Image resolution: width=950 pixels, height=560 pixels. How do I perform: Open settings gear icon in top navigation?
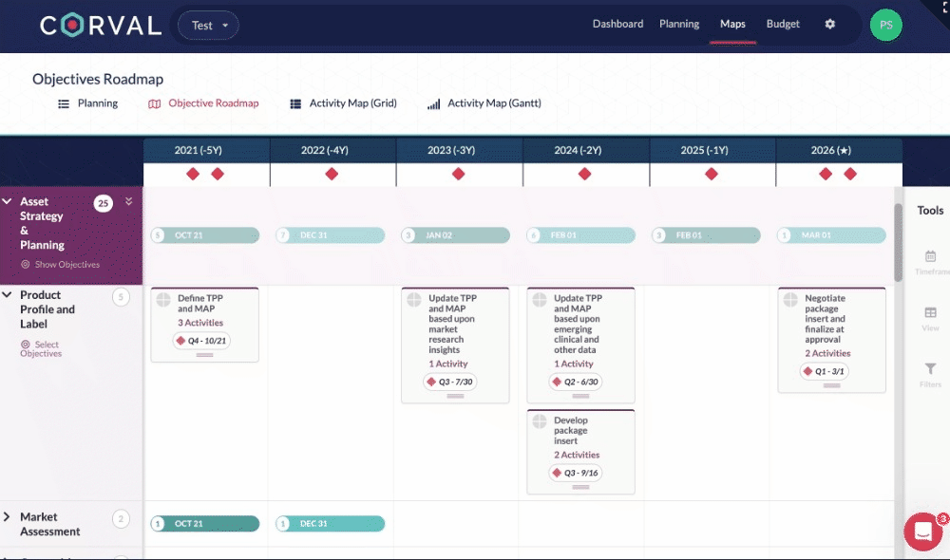(829, 25)
